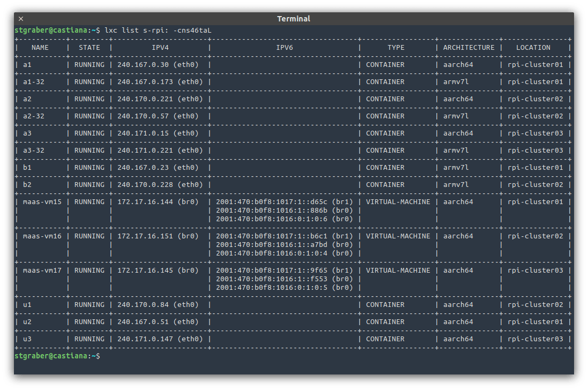This screenshot has height=390, width=588.
Task: Select the container name u1
Action: 27,305
